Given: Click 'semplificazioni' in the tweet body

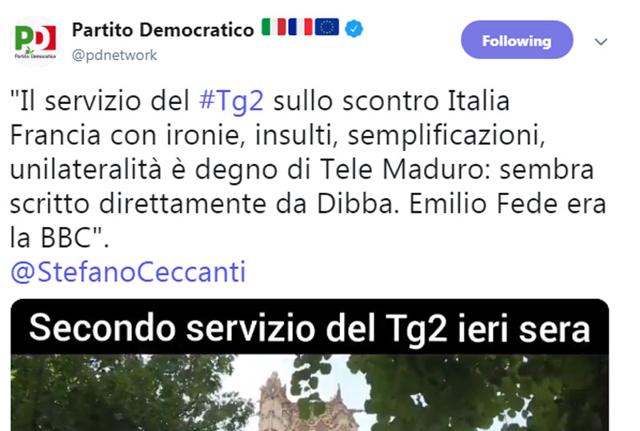Looking at the screenshot, I should 445,135.
